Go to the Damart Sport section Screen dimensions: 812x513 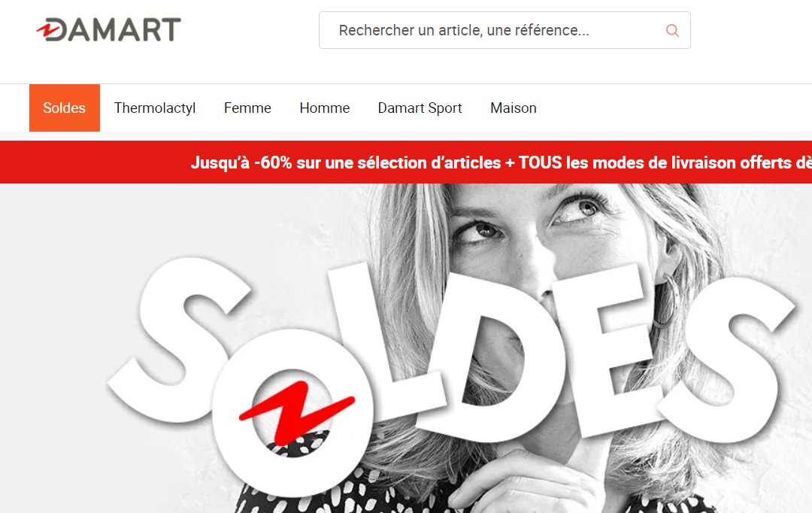click(x=420, y=108)
